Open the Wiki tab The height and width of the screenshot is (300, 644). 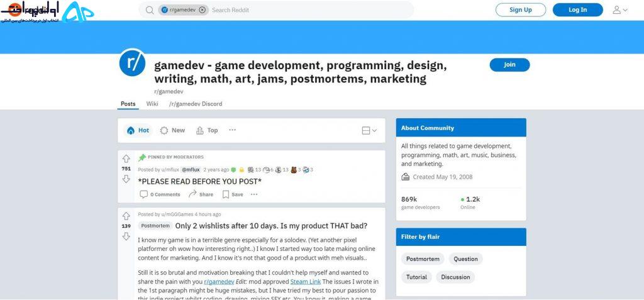click(152, 104)
